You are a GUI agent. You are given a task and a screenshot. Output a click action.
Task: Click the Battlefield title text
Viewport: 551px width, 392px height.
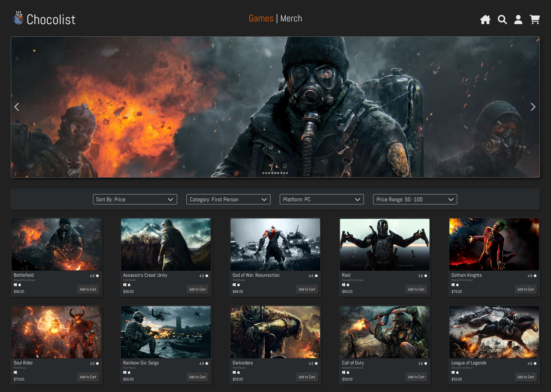coord(24,275)
